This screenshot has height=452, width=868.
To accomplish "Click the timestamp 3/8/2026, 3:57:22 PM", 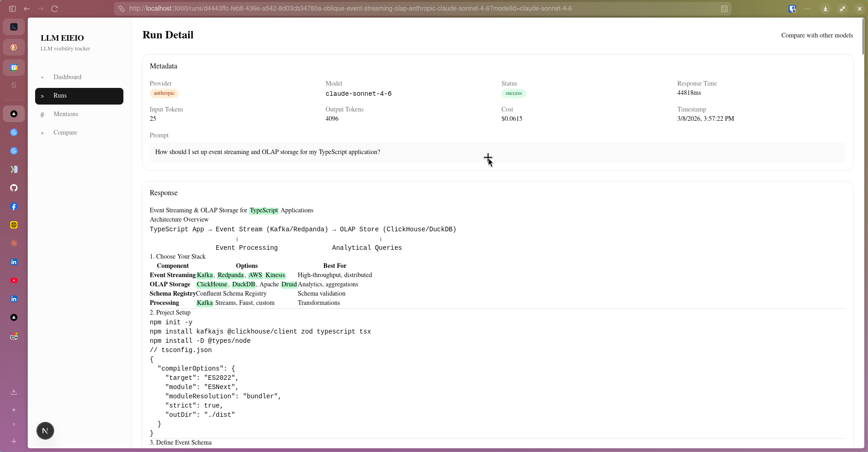I will click(x=705, y=118).
